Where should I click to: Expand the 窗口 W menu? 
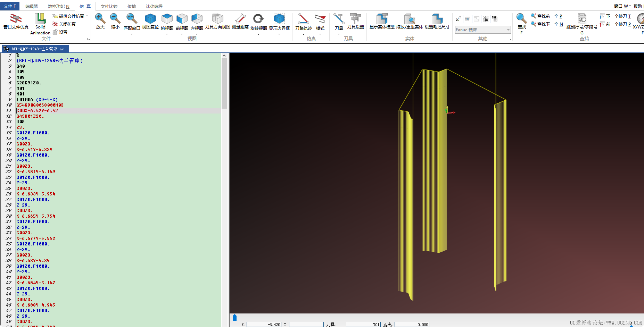coord(622,6)
